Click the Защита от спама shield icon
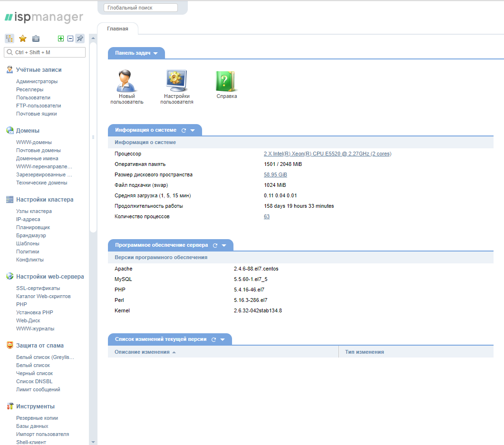Screen dimensions: 504x445 click(x=10, y=345)
